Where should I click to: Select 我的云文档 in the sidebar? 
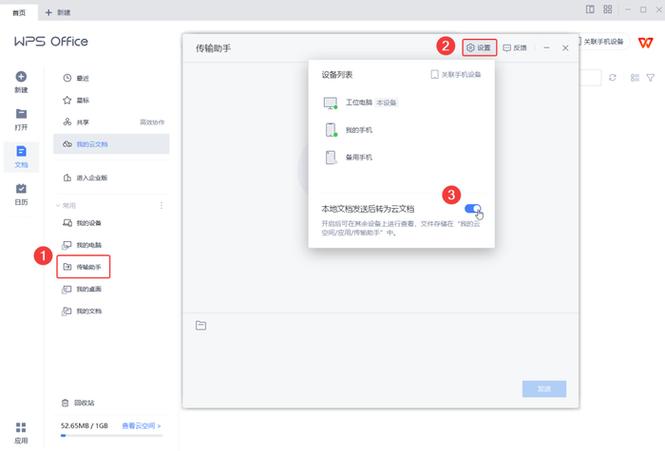coord(111,144)
